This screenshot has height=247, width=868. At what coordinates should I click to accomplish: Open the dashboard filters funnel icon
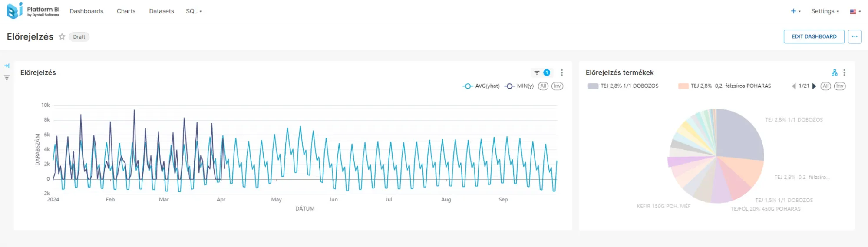[x=7, y=78]
